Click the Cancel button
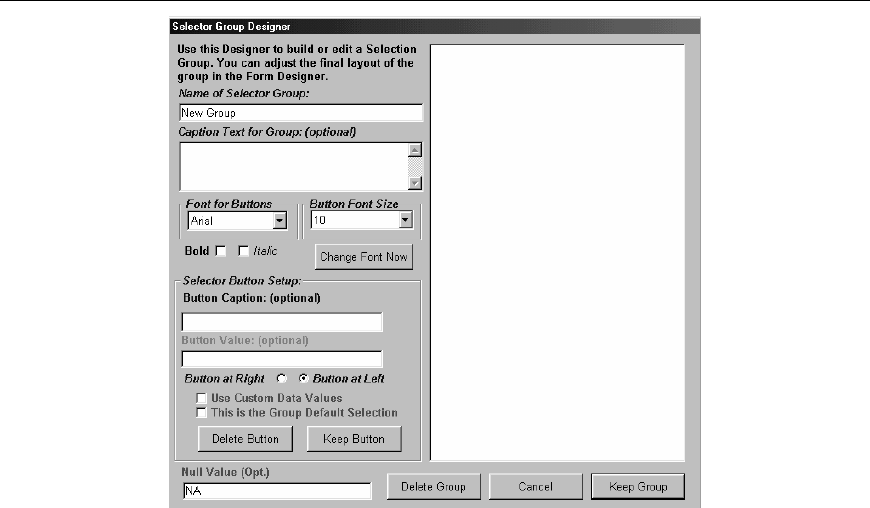This screenshot has height=508, width=870. (x=535, y=486)
